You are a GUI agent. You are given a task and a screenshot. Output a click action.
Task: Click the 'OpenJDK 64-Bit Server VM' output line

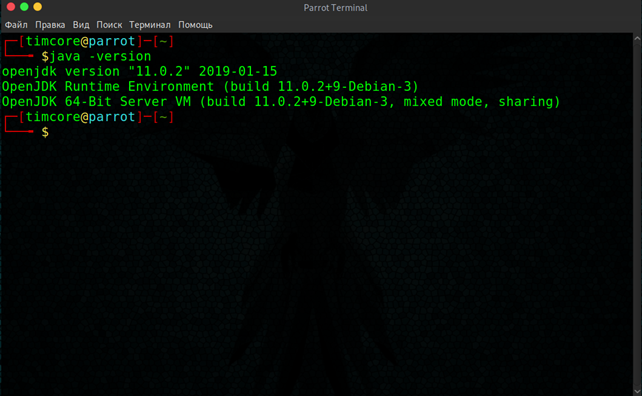coord(281,102)
